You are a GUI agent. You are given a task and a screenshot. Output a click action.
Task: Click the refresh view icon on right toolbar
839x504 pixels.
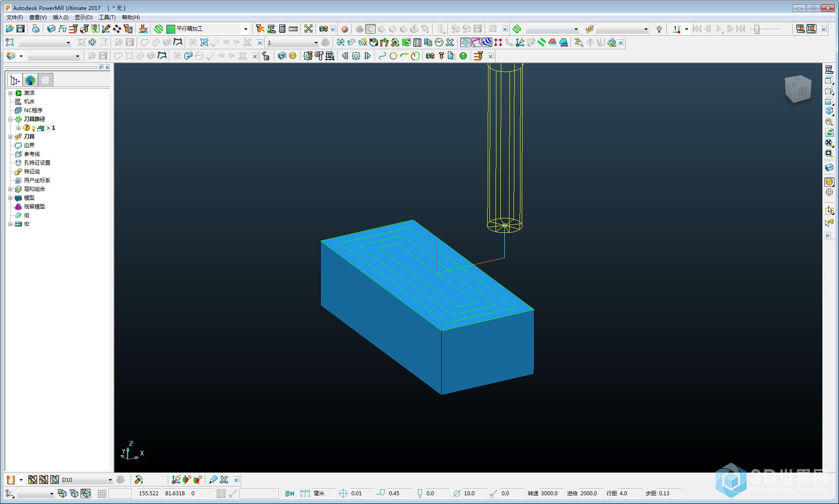(x=829, y=132)
